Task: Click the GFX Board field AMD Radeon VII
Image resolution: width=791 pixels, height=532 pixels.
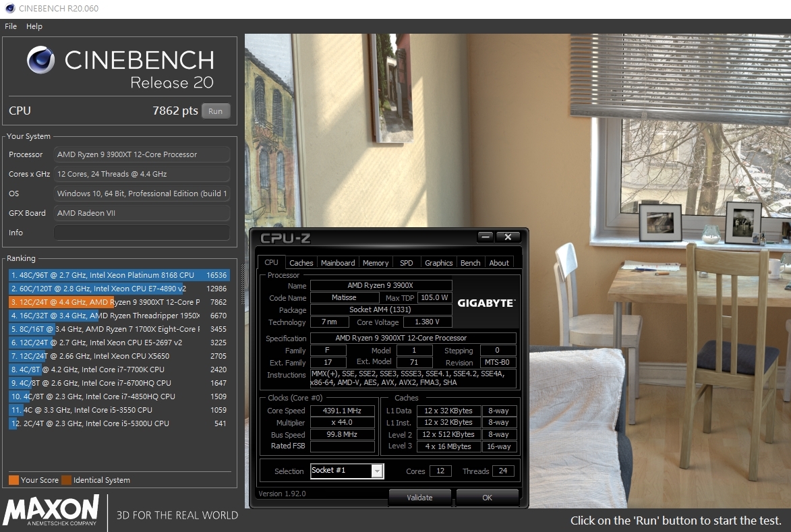Action: click(x=142, y=213)
